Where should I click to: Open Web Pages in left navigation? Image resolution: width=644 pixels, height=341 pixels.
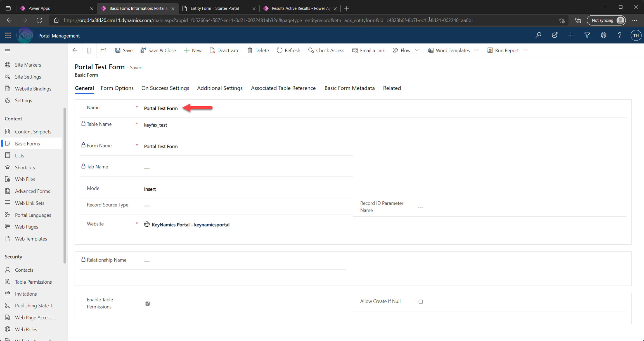coord(27,227)
